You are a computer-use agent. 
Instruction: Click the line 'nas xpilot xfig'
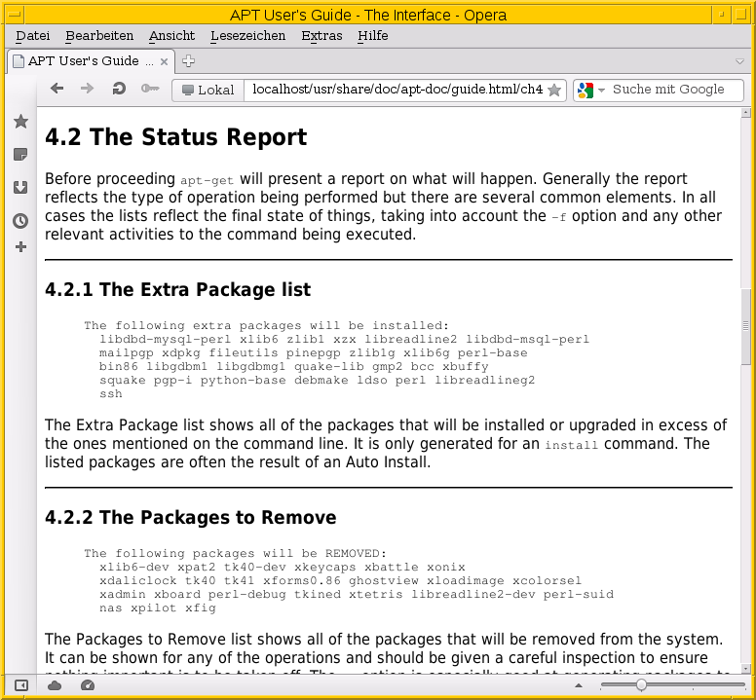158,608
